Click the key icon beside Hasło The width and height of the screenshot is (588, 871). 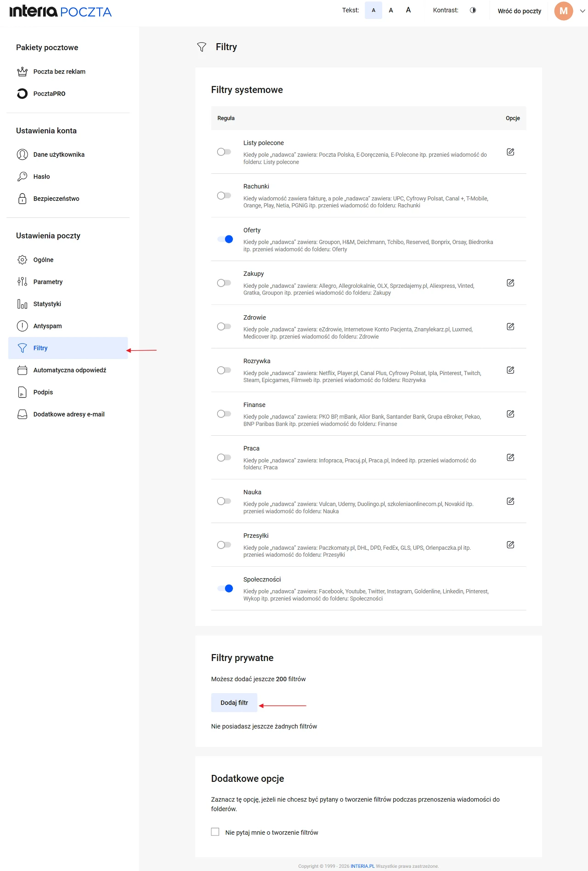(x=22, y=176)
